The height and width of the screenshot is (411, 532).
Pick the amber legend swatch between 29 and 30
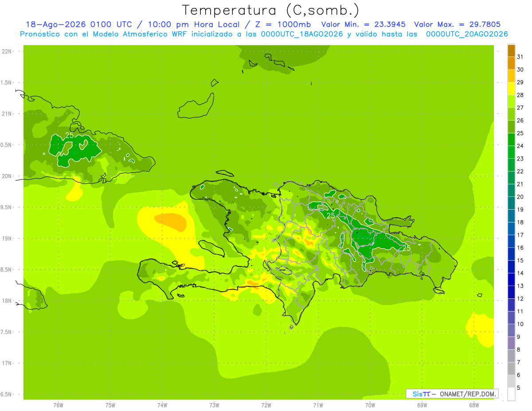[511, 76]
